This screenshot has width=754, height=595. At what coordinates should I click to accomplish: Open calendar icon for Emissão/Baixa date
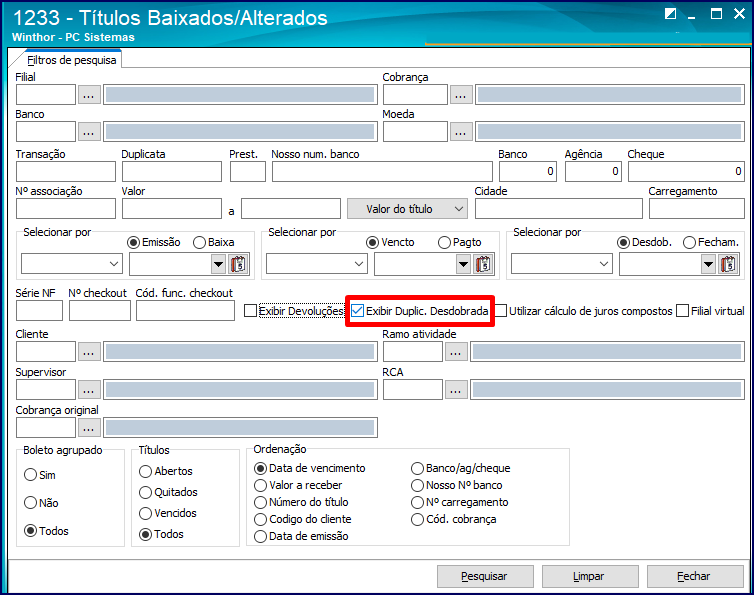[239, 264]
